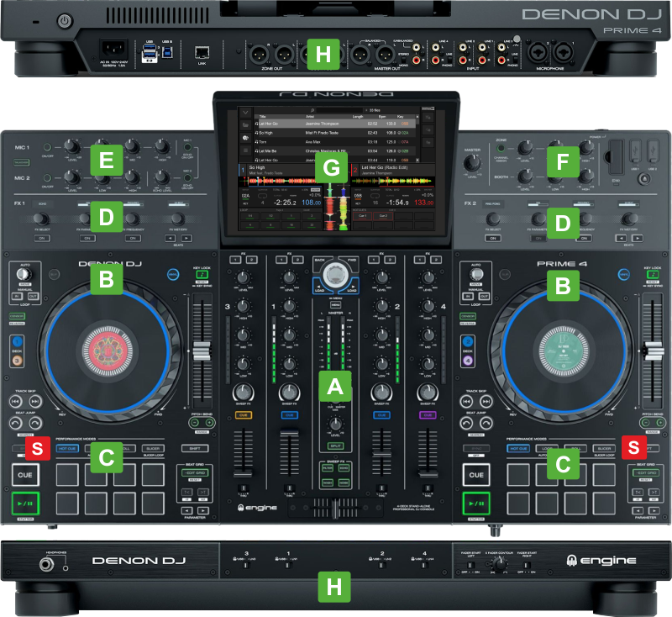Turn on Mic 2 with its On/Off button
Screen dimensions: 672x617
(48, 177)
